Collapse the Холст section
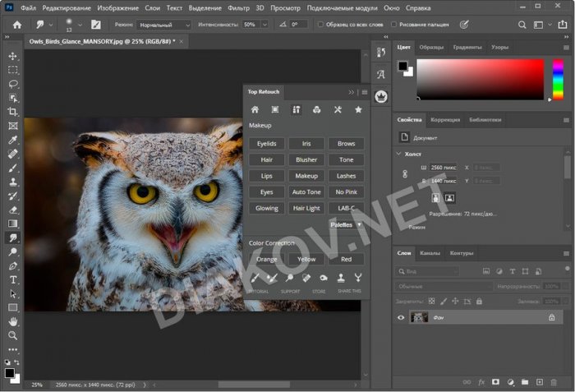 (x=399, y=154)
